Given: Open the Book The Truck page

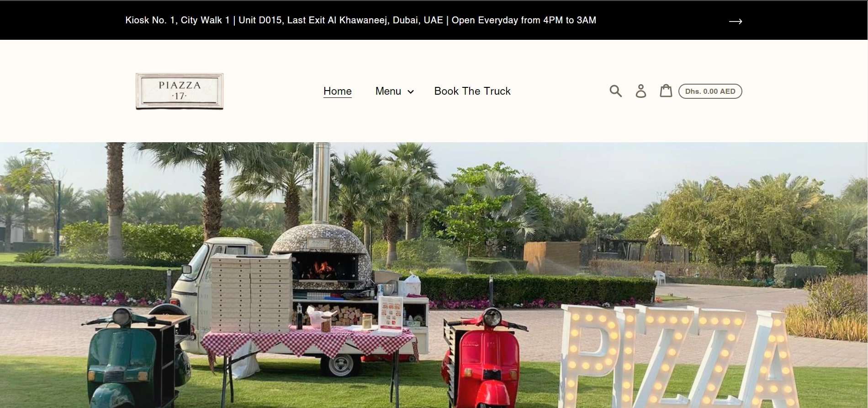Looking at the screenshot, I should pyautogui.click(x=472, y=91).
